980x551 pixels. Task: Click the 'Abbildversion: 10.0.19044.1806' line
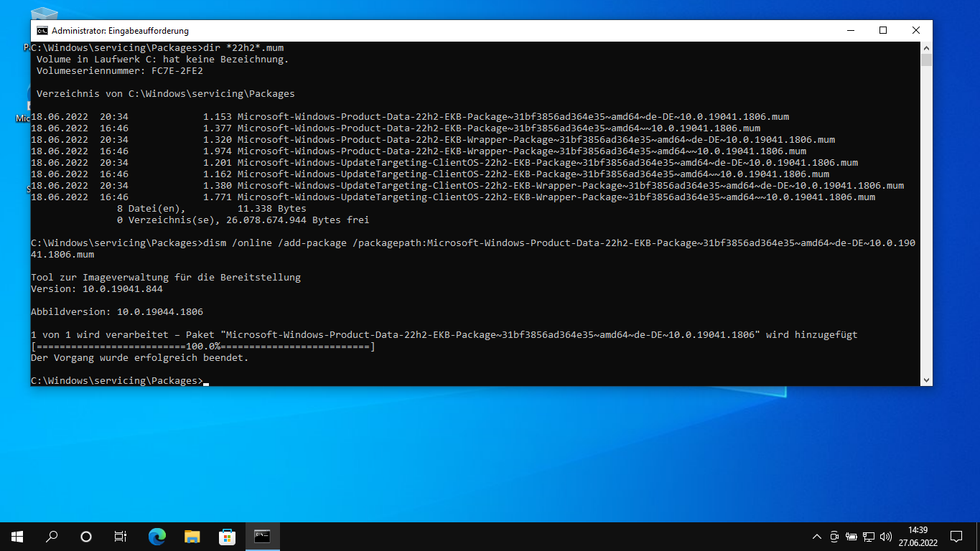pyautogui.click(x=117, y=312)
